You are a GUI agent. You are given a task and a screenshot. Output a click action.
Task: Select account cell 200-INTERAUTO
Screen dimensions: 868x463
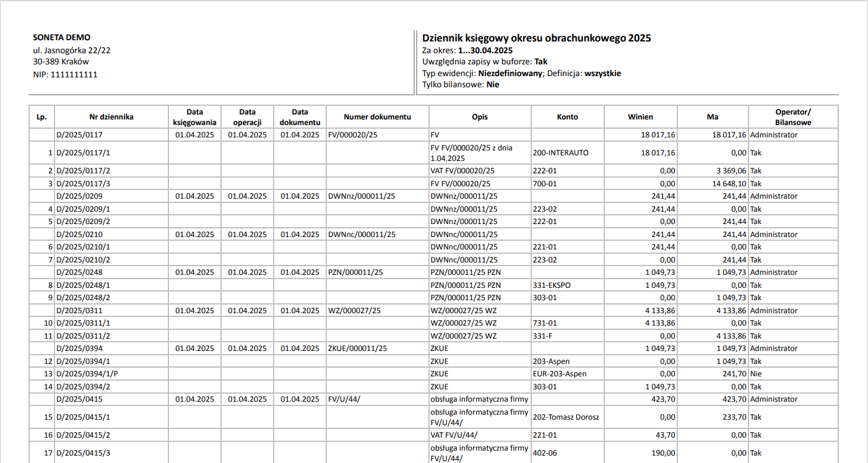(x=560, y=153)
